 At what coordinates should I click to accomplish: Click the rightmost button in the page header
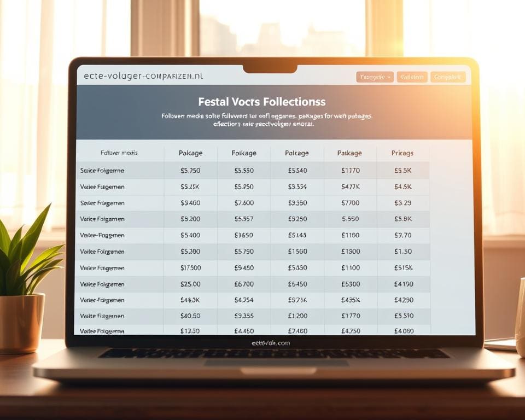tap(448, 77)
